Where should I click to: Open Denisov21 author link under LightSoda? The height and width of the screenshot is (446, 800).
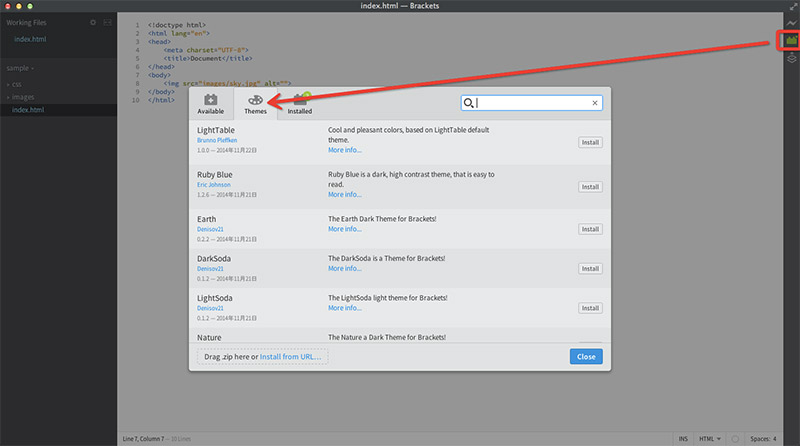point(210,308)
